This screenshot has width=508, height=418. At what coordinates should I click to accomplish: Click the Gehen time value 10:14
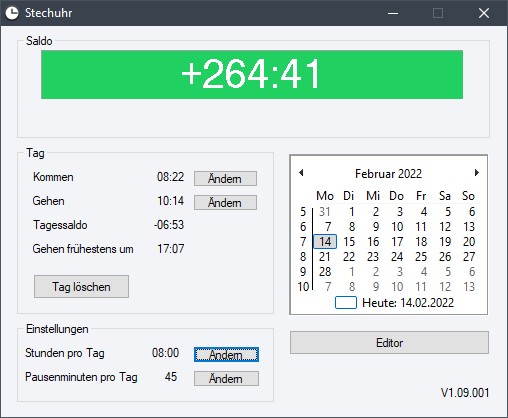(170, 201)
